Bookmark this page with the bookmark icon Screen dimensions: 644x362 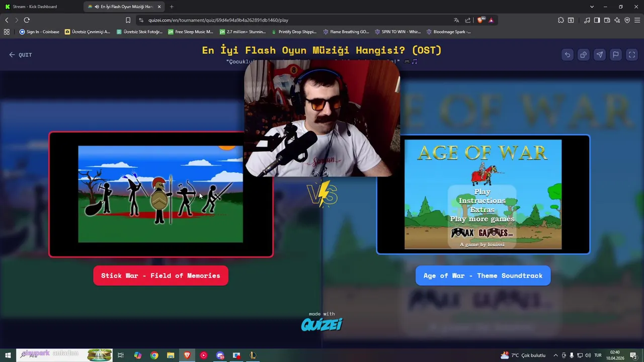[x=128, y=20]
